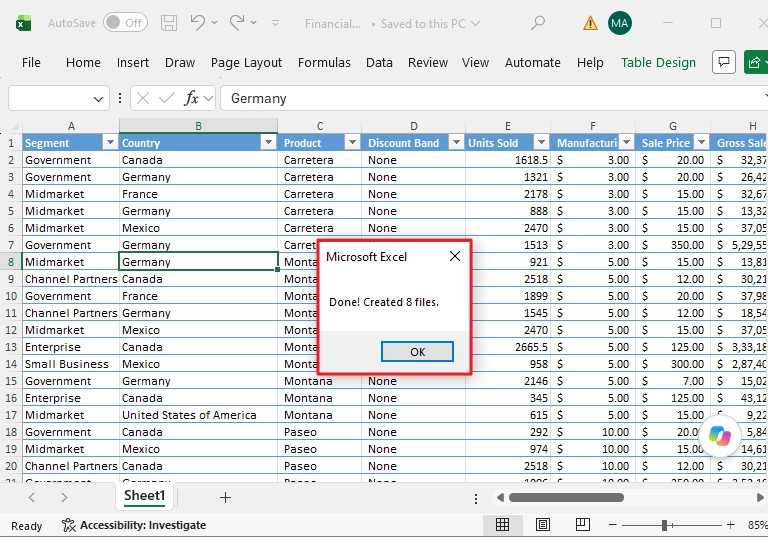Click the Undo arrow icon
Image resolution: width=768 pixels, height=537 pixels.
198,23
